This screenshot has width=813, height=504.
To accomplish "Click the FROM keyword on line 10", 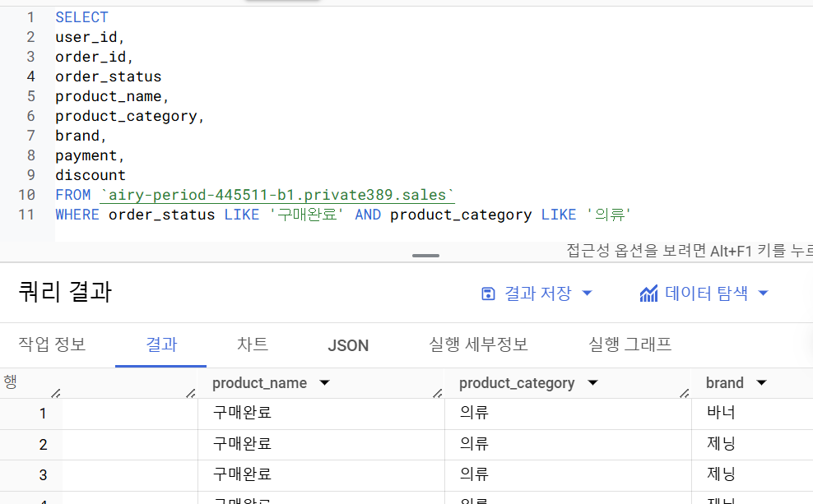I will point(72,195).
